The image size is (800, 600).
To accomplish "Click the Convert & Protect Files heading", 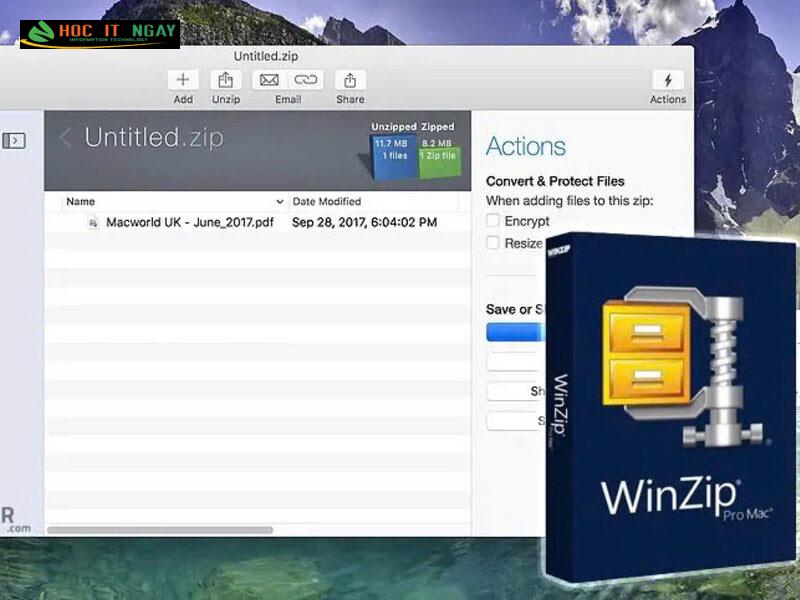I will [555, 181].
